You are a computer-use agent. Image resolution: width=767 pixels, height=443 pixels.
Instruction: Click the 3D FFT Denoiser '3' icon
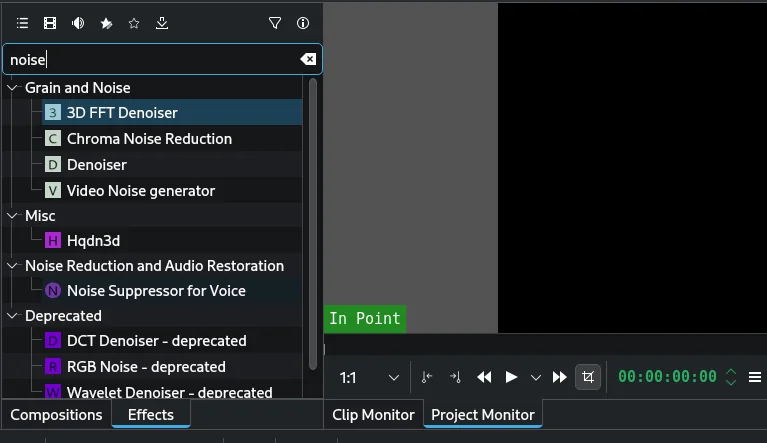point(53,112)
